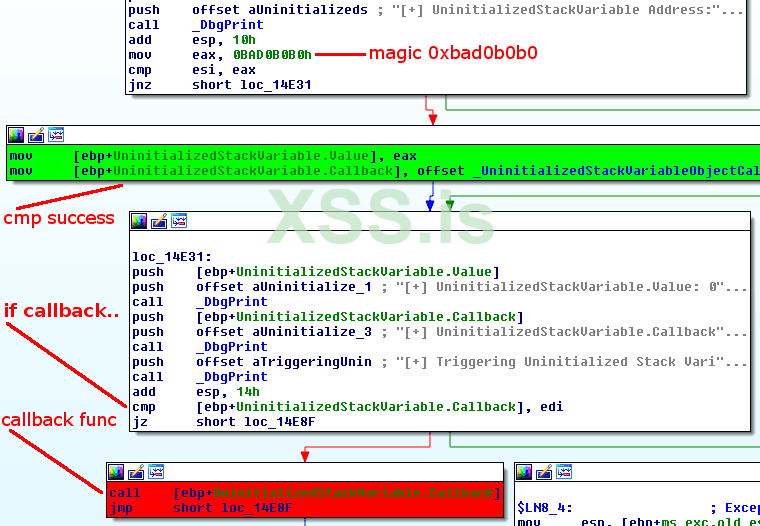
Task: Select 'push [ebp+UninitializedStackVariable.Callback]' line
Action: (328, 317)
